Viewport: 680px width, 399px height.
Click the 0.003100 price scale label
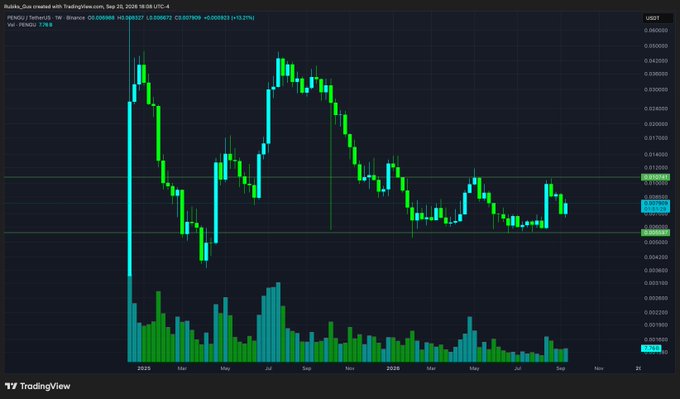(x=655, y=283)
